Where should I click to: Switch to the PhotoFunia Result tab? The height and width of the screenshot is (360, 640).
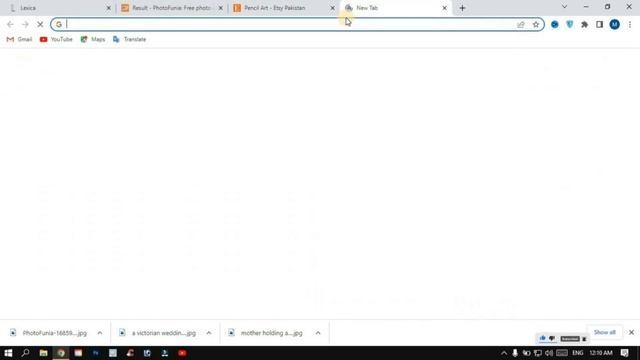point(171,8)
